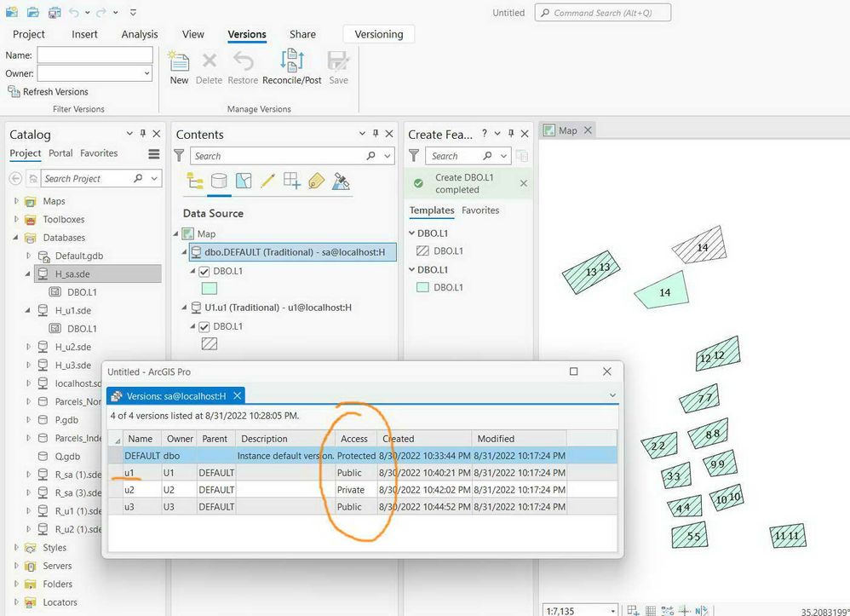Close the Map view tab
The width and height of the screenshot is (850, 616).
coord(588,130)
